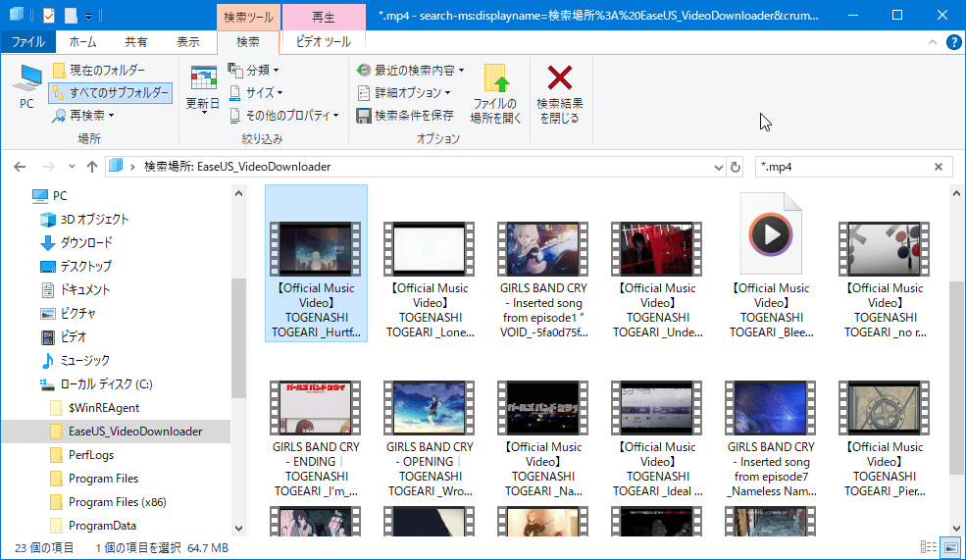Select the ダウンロード folder in sidebar
The image size is (966, 560).
(86, 242)
